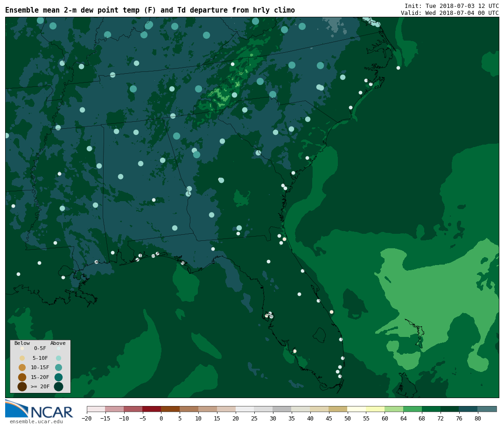Select the -20 to -15 colorbar swatch

tap(96, 409)
